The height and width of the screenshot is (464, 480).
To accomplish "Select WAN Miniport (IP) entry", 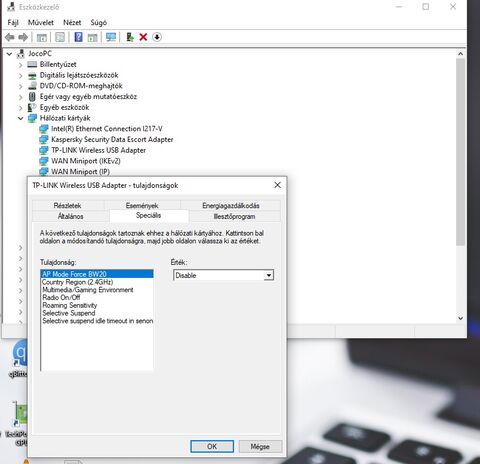I will (80, 171).
